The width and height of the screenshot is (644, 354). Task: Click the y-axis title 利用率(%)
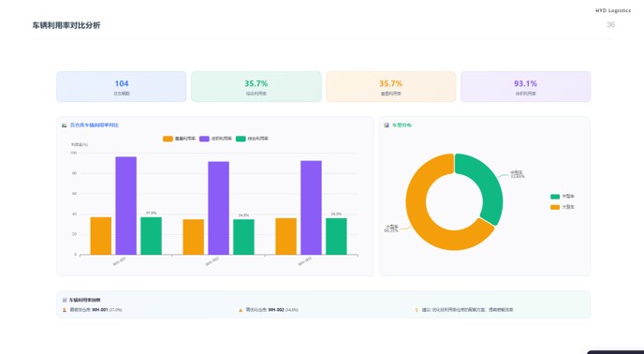[x=80, y=145]
